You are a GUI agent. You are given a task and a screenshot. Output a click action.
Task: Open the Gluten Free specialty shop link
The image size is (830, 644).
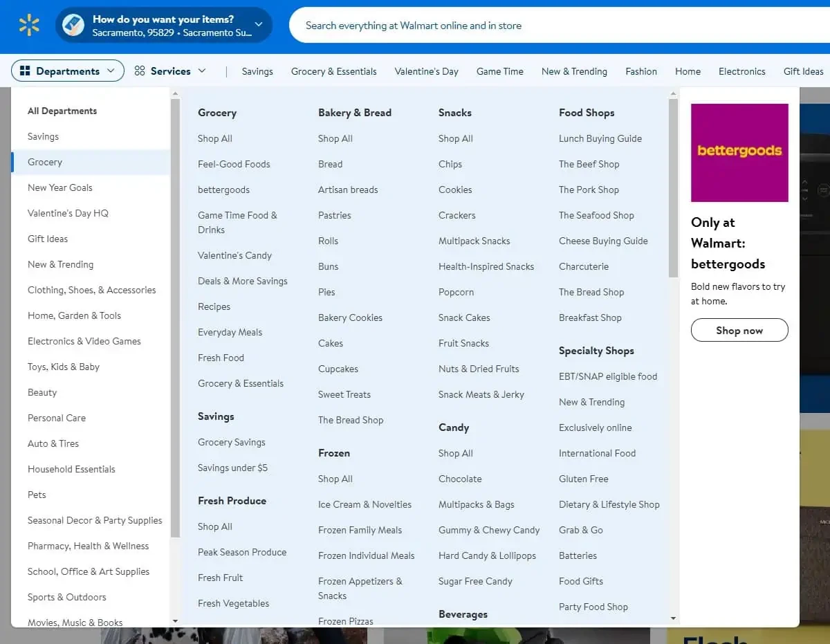(x=583, y=479)
